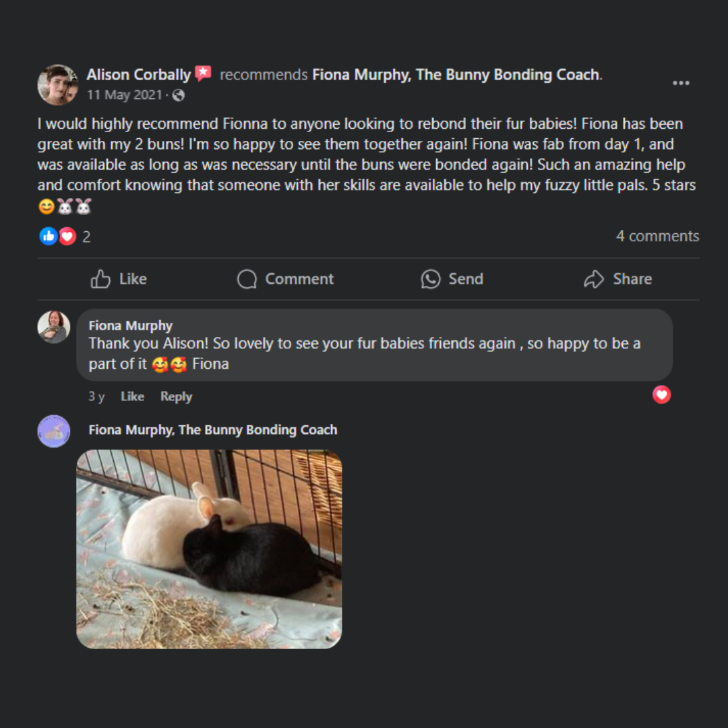Click the red heart reaction icon
This screenshot has height=728, width=728.
pyautogui.click(x=67, y=236)
